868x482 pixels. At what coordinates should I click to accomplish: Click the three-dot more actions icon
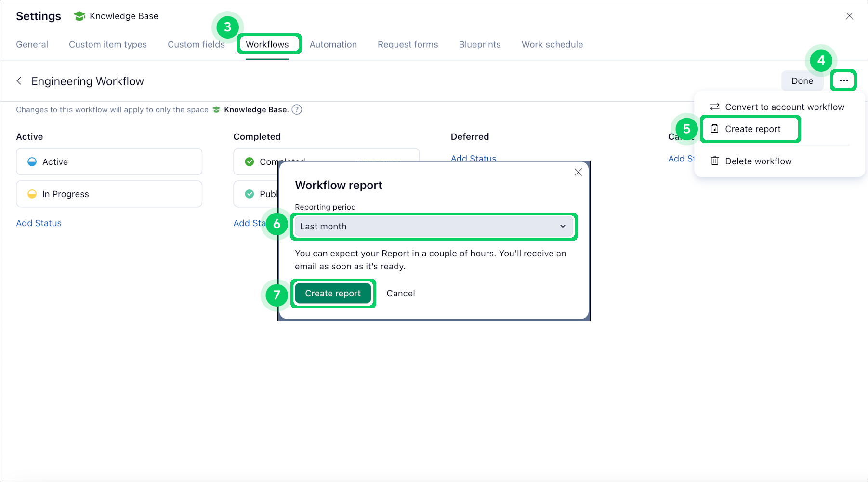pos(843,80)
